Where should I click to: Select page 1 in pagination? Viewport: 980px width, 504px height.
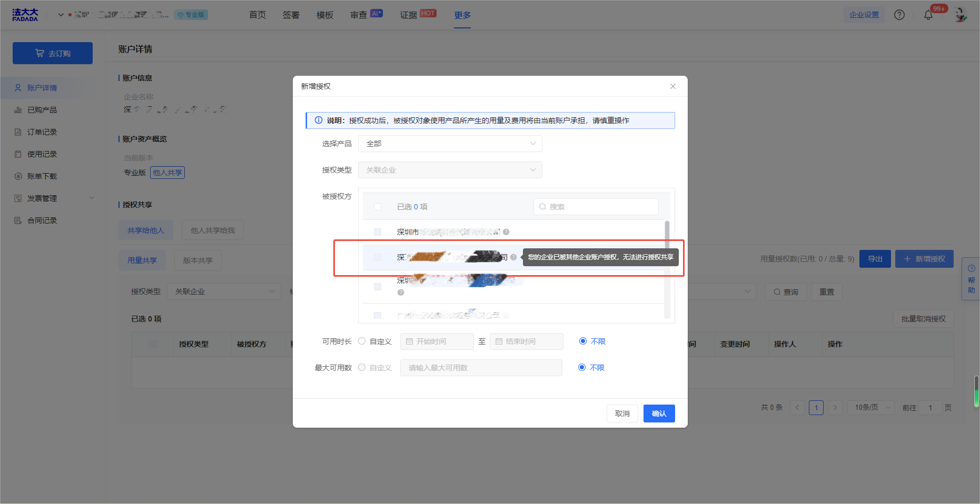coord(816,408)
